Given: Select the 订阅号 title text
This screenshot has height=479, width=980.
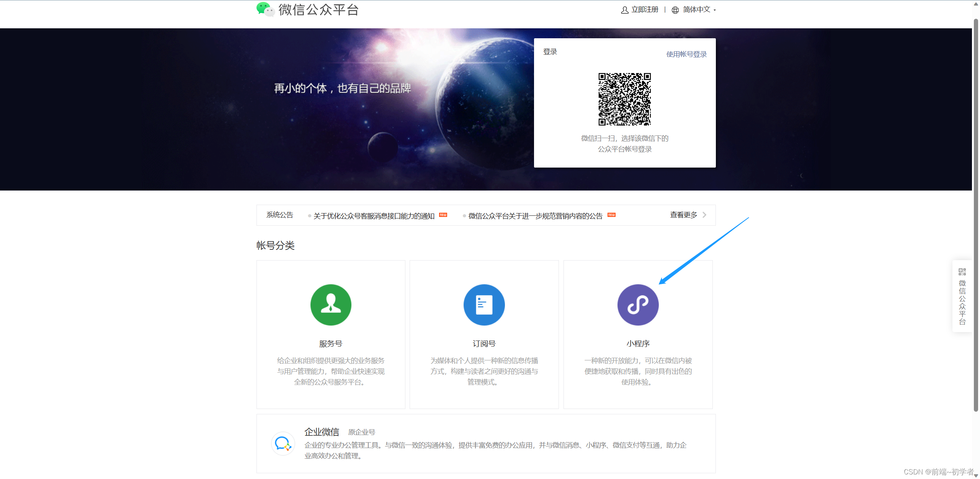Looking at the screenshot, I should (x=484, y=344).
